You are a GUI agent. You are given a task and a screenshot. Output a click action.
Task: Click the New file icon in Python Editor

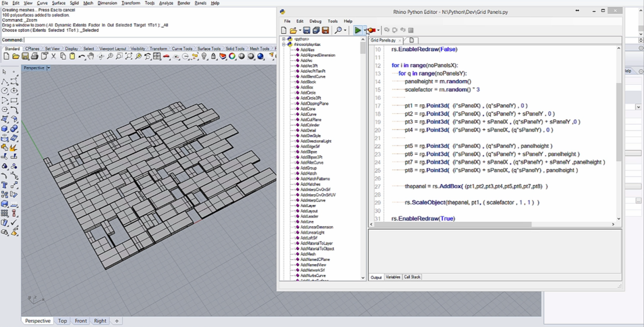284,30
